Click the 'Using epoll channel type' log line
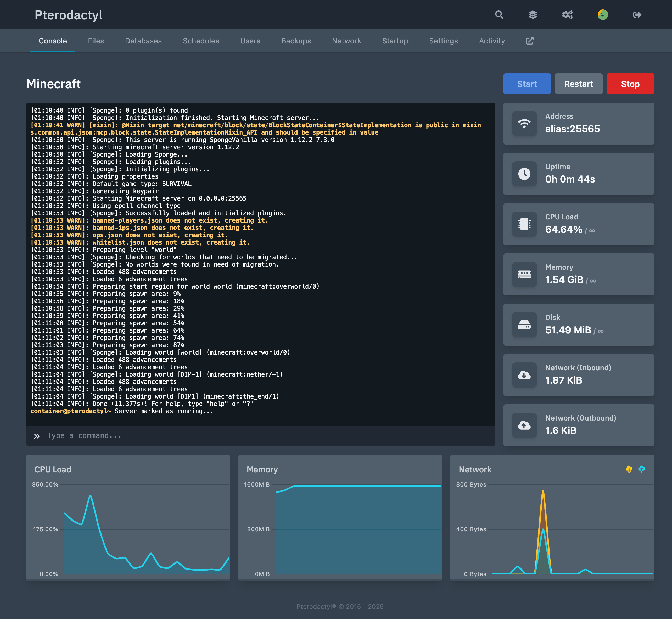The image size is (672, 619). tap(106, 206)
